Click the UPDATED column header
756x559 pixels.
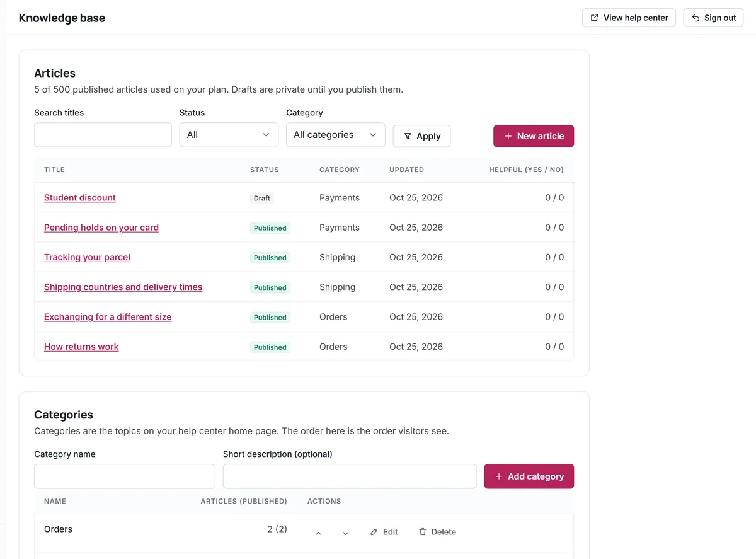tap(406, 170)
